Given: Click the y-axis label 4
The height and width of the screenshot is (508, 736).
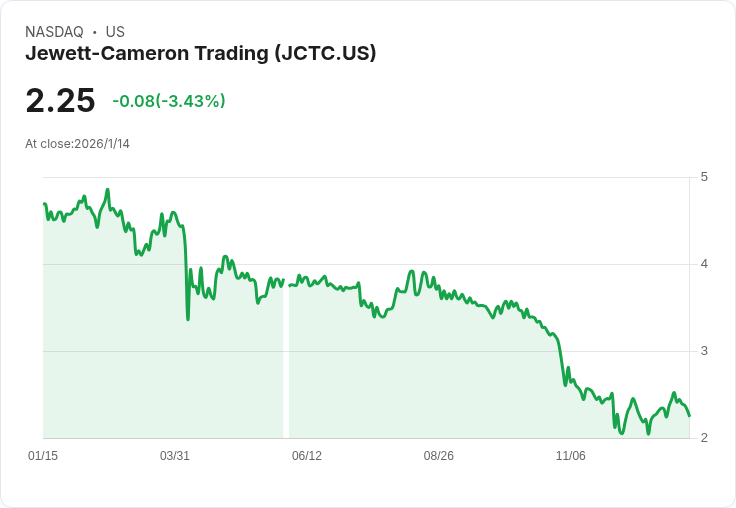Looking at the screenshot, I should click(705, 264).
